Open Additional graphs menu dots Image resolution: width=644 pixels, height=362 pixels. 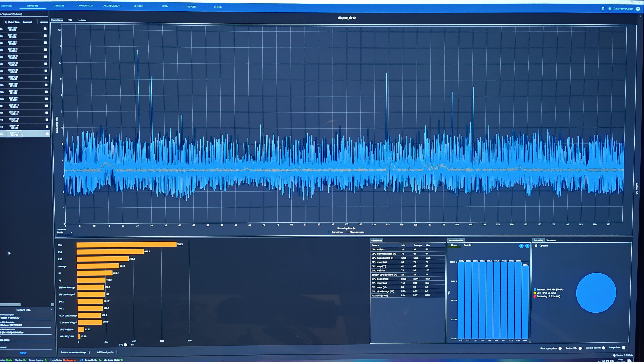(x=117, y=352)
